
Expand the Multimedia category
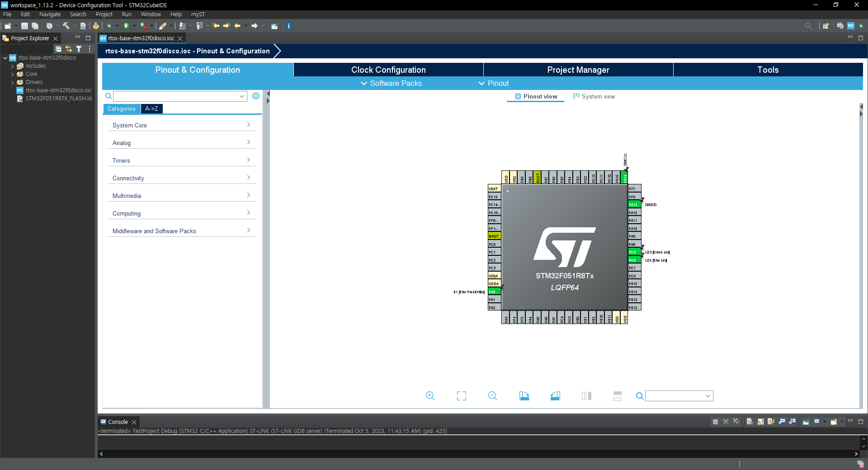(x=182, y=196)
